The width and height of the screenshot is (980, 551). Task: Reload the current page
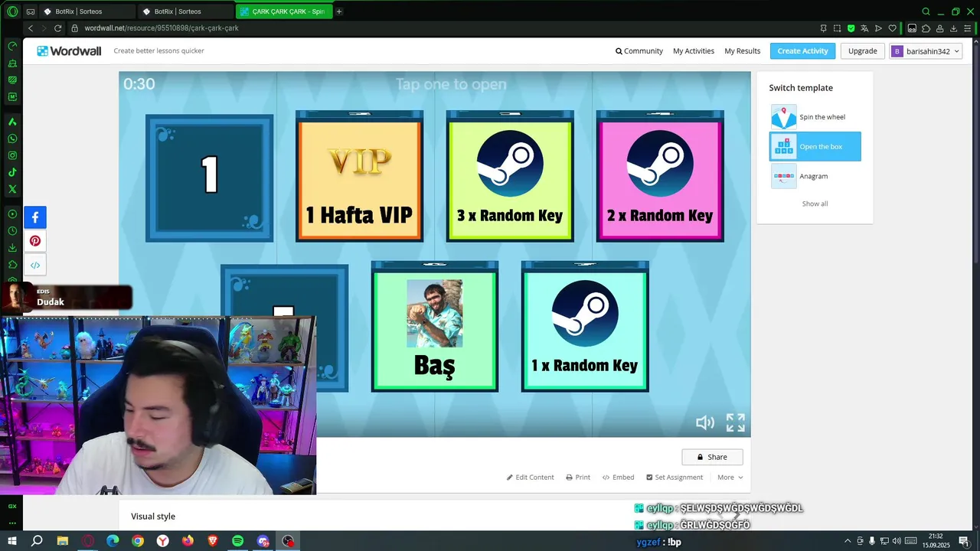pyautogui.click(x=57, y=28)
